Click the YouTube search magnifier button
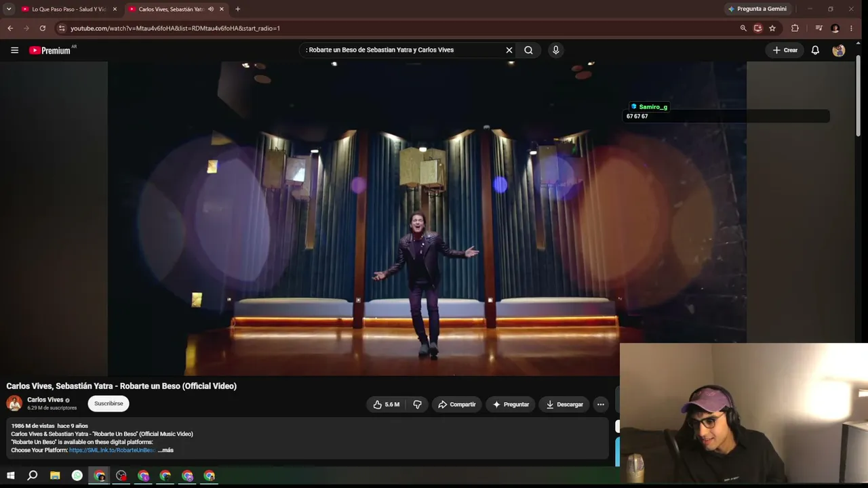 pos(528,50)
